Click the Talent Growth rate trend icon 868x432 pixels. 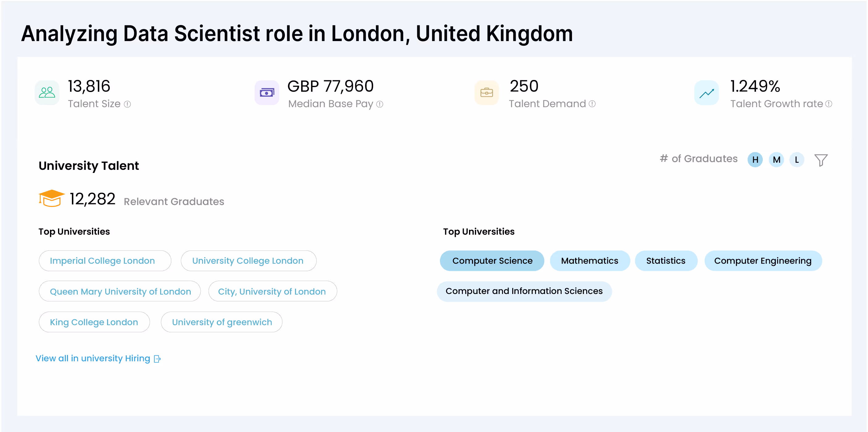click(707, 92)
